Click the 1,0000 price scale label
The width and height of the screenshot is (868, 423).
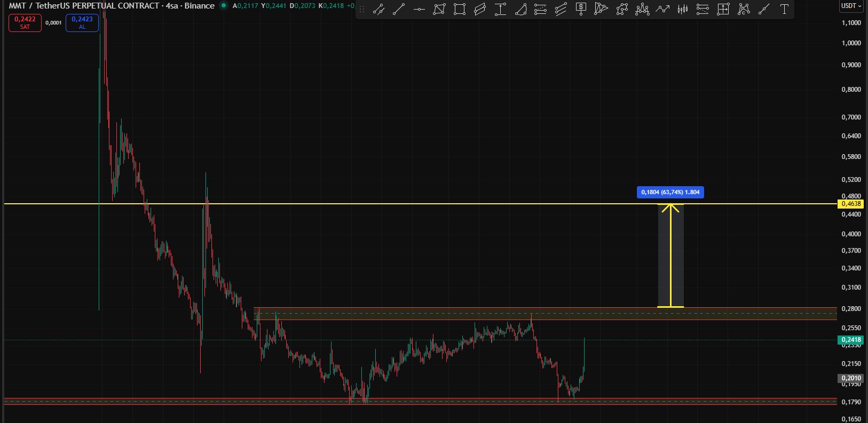click(x=851, y=43)
